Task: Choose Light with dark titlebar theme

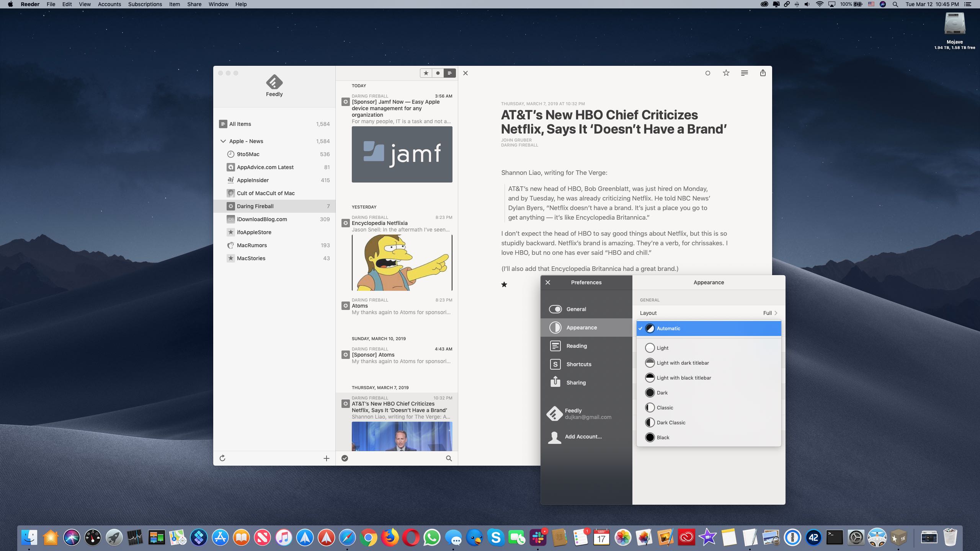Action: [709, 363]
